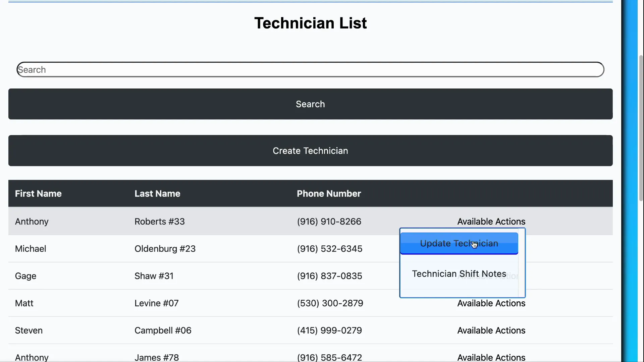Click the Search button
Screen dimensions: 644x362
pyautogui.click(x=310, y=104)
